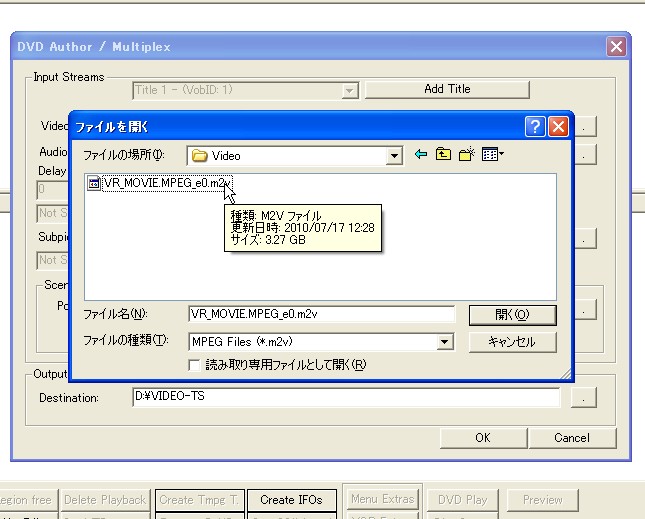The height and width of the screenshot is (519, 645).
Task: Click the Create Tmpg T. button
Action: click(x=200, y=500)
